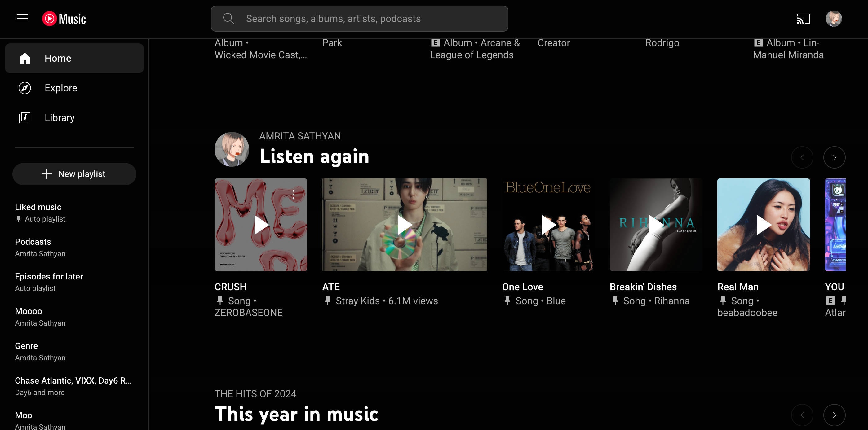Show next Listen again items
868x430 pixels.
pos(834,157)
